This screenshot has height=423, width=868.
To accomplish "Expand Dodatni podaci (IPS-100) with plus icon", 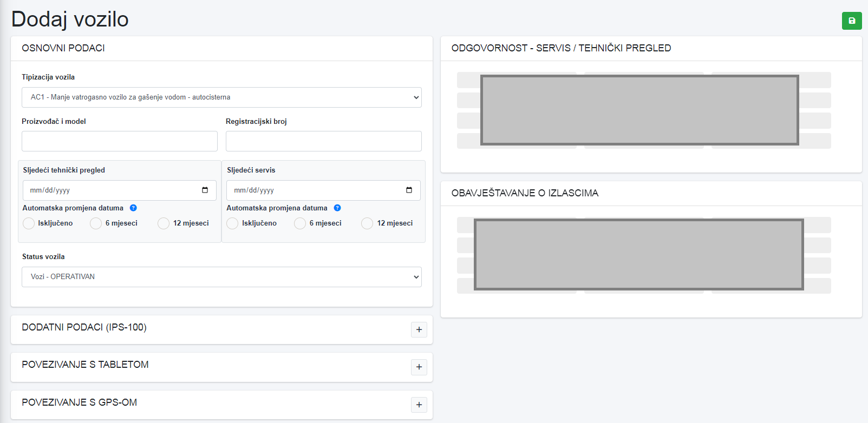I will click(x=419, y=329).
